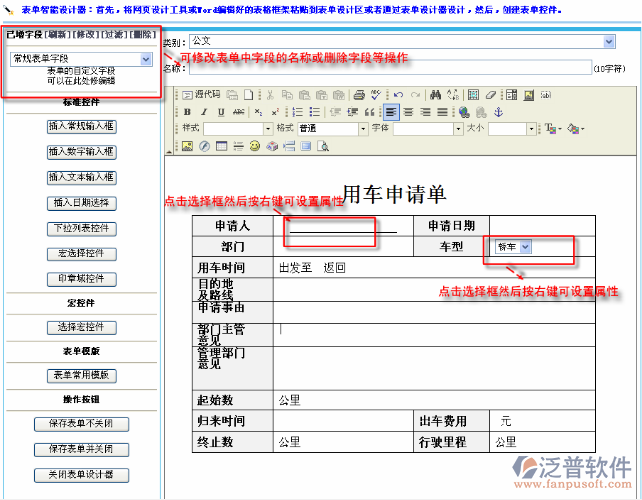Expand the 类别 category dropdown

[x=609, y=42]
